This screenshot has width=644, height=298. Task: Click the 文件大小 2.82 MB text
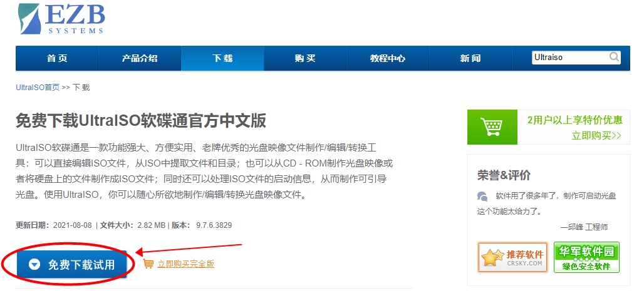click(x=133, y=225)
